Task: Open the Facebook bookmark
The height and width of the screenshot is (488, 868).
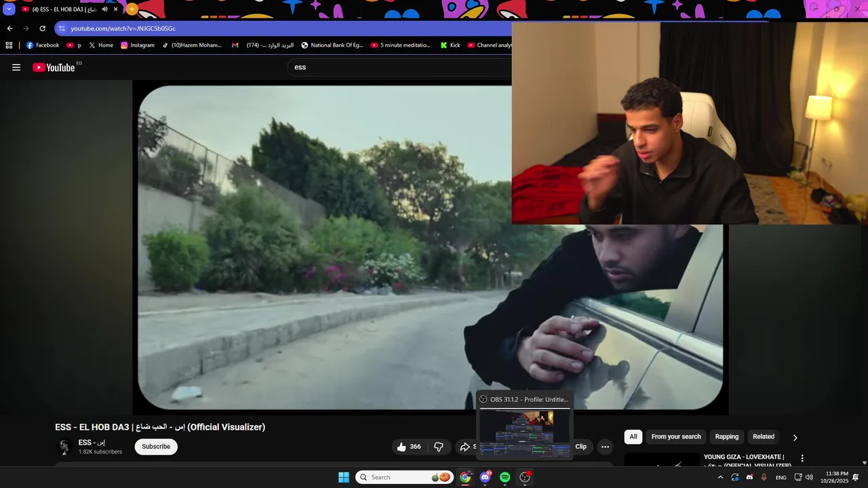Action: point(42,45)
